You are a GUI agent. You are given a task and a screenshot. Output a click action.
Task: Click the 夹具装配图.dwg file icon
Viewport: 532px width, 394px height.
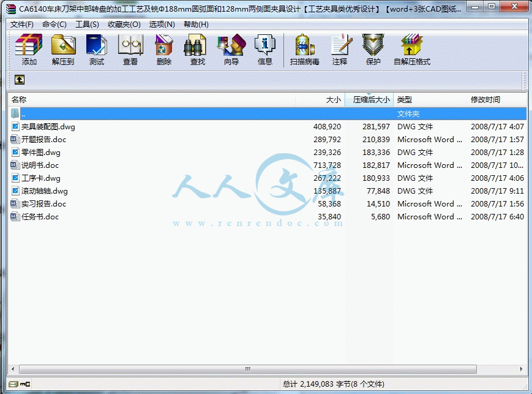tap(15, 126)
